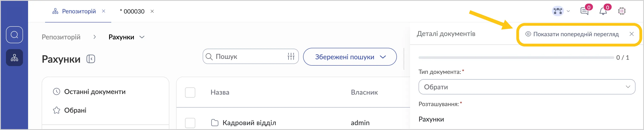
Task: Check the Кадровий відділ row checkbox
Action: pos(190,123)
